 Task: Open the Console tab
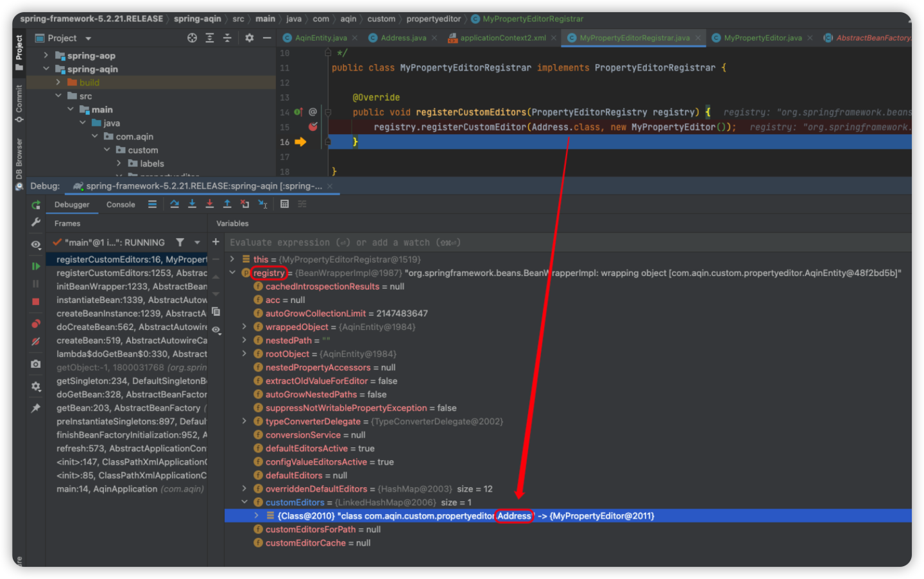(x=121, y=205)
